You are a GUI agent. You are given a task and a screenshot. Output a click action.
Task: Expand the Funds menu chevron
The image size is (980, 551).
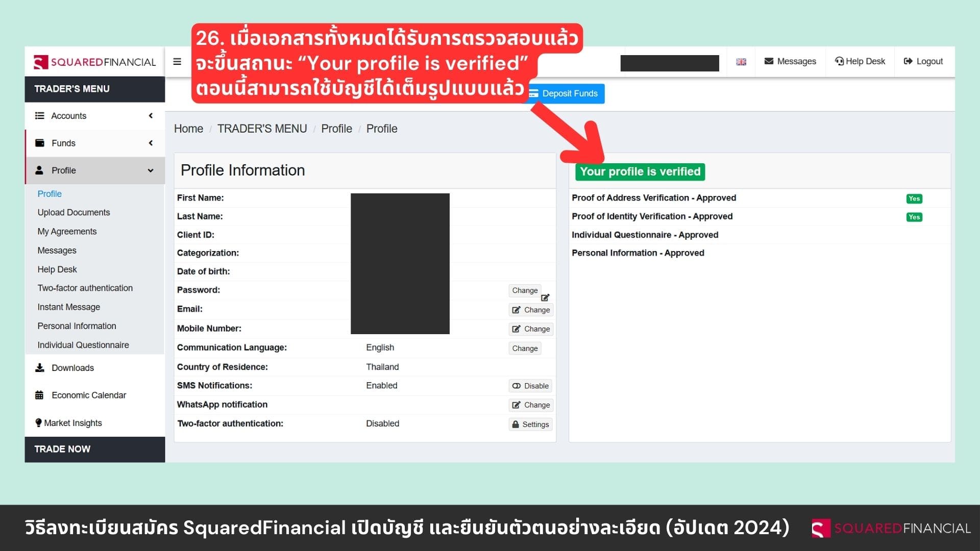click(151, 143)
